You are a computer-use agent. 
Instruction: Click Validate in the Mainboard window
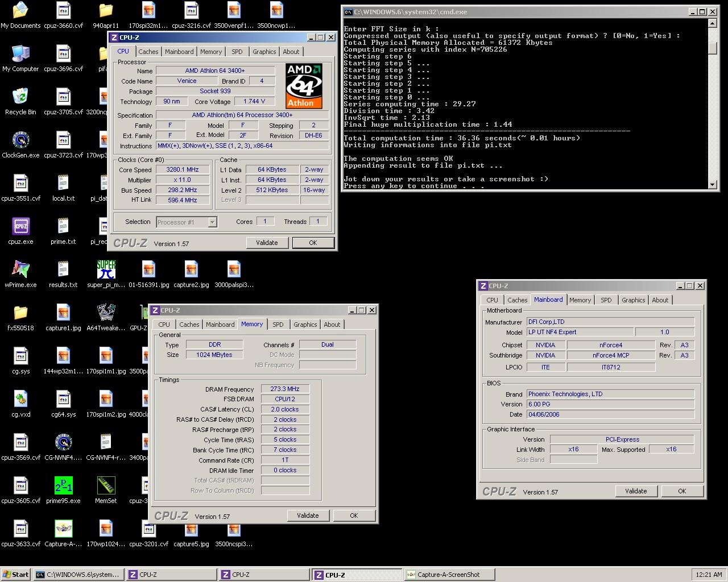tap(636, 491)
